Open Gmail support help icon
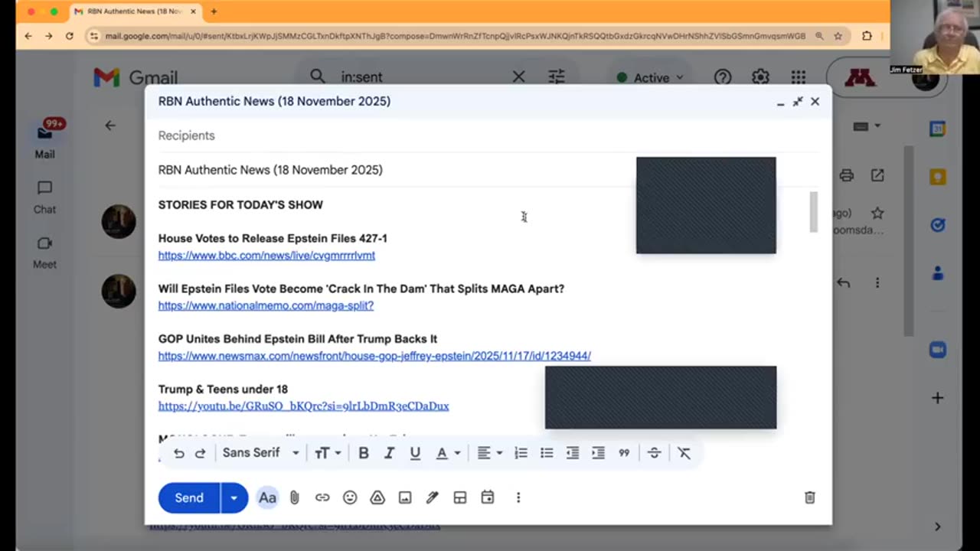The width and height of the screenshot is (980, 551). pos(723,77)
